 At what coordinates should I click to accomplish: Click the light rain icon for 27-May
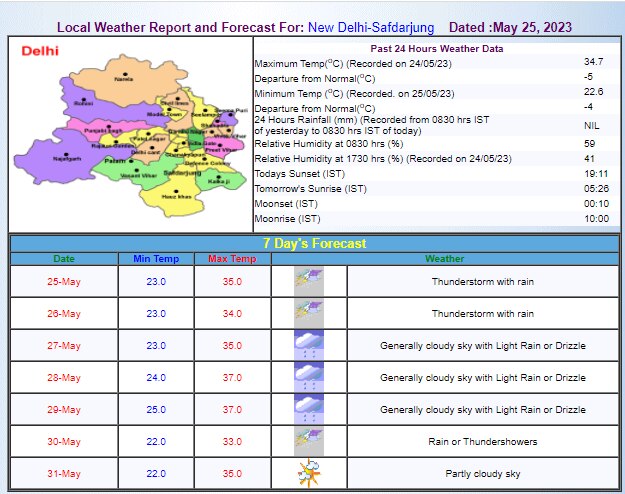click(309, 345)
